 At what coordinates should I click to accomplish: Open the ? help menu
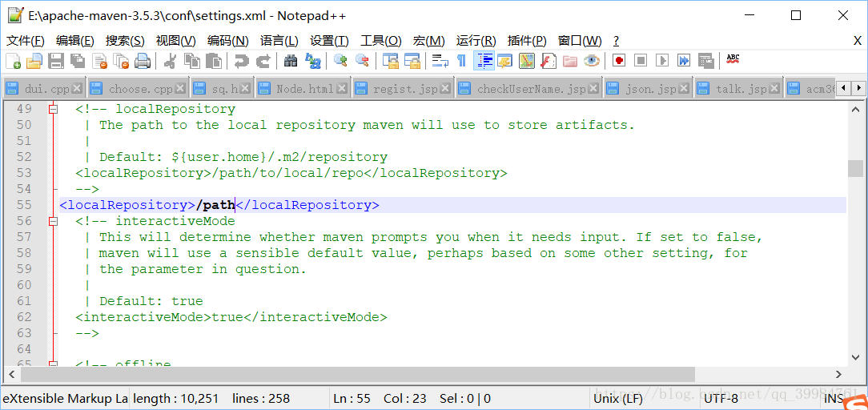tap(616, 40)
